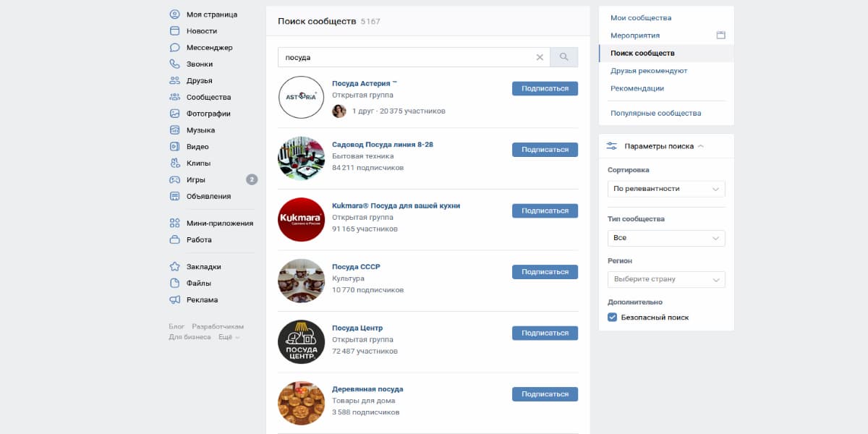The width and height of the screenshot is (868, 434).
Task: Expand the Тип сообщества dropdown
Action: [665, 238]
